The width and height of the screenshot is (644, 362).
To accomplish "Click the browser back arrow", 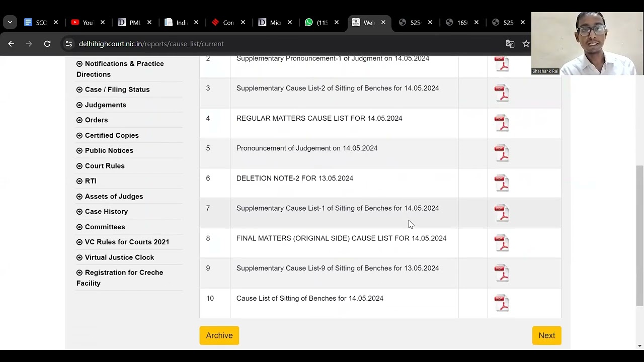I will tap(11, 44).
